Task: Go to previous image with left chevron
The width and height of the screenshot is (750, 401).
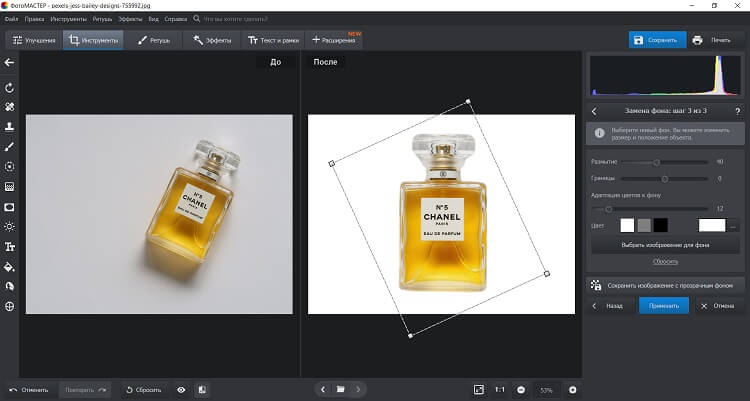Action: (322, 389)
